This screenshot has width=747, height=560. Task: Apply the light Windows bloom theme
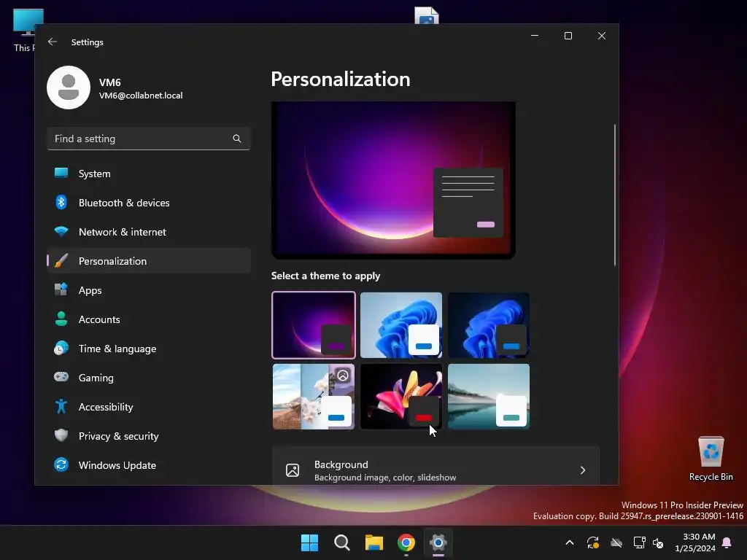pyautogui.click(x=401, y=324)
